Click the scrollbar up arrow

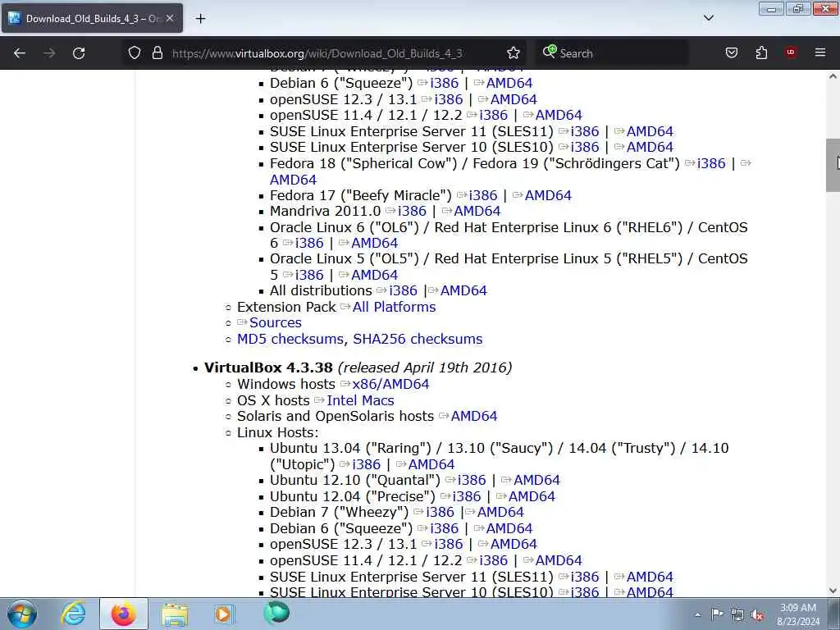point(833,76)
